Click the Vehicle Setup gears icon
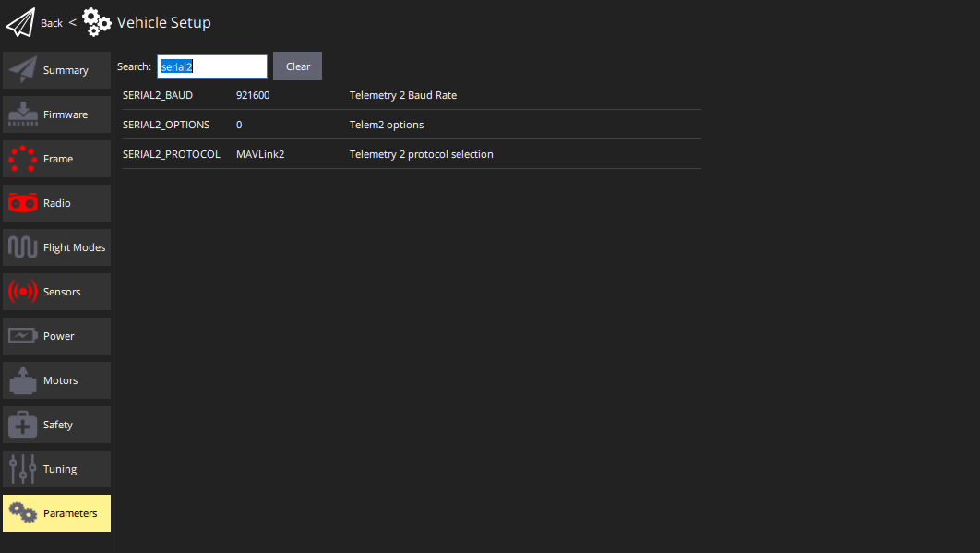This screenshot has width=980, height=553. coord(96,22)
